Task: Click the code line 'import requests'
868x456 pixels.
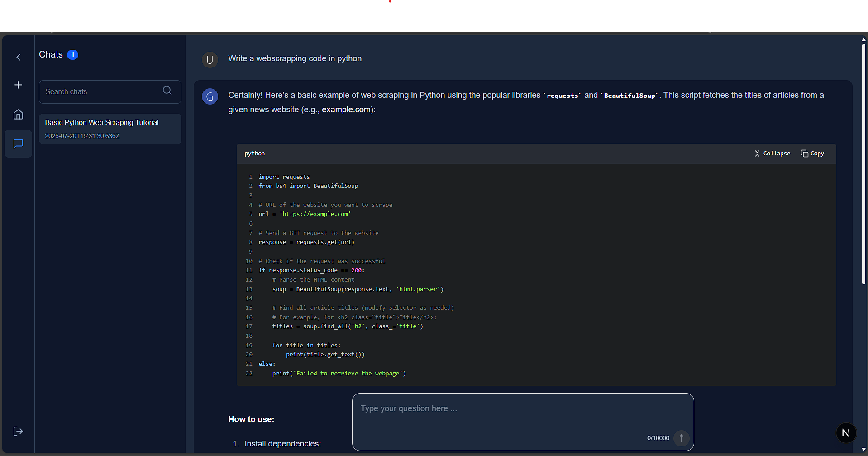Action: [284, 177]
